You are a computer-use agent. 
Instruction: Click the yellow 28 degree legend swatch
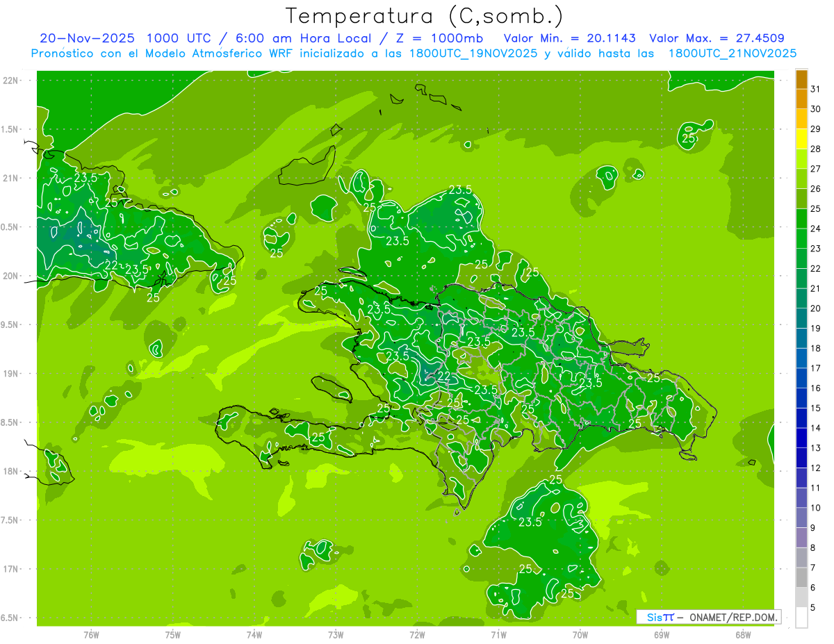click(x=801, y=139)
